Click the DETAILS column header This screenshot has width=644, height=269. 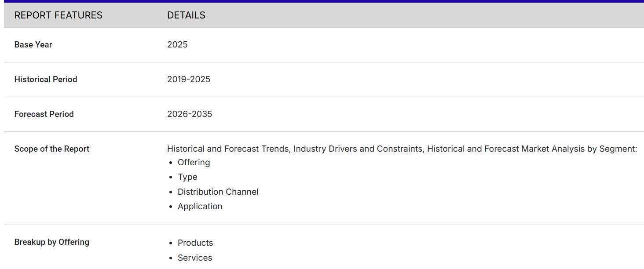point(186,15)
